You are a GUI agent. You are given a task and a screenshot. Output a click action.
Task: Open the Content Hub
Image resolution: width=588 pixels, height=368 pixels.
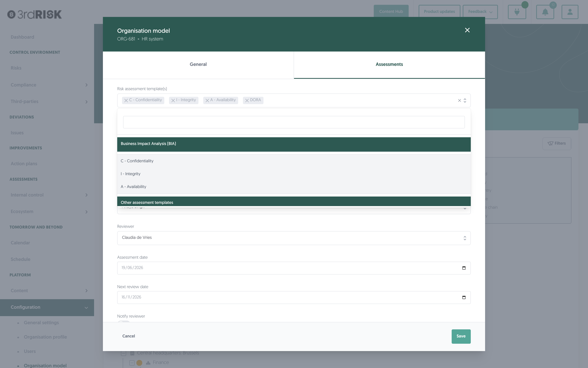pyautogui.click(x=391, y=11)
